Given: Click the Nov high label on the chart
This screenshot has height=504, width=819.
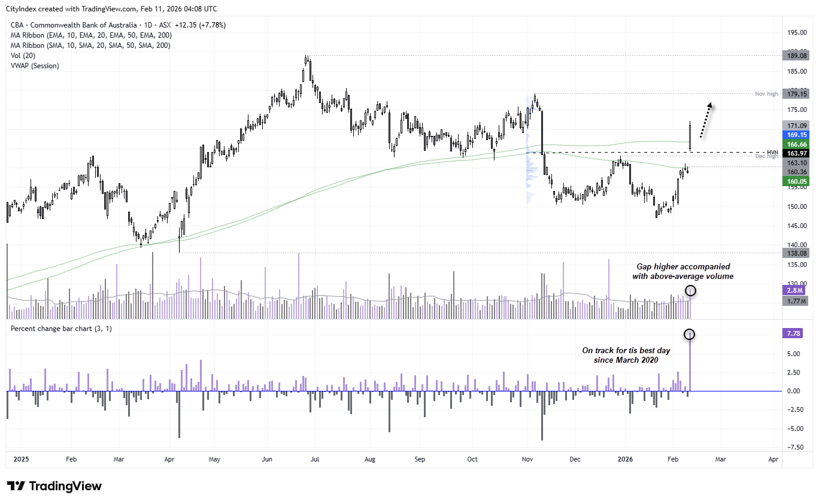Looking at the screenshot, I should click(766, 93).
